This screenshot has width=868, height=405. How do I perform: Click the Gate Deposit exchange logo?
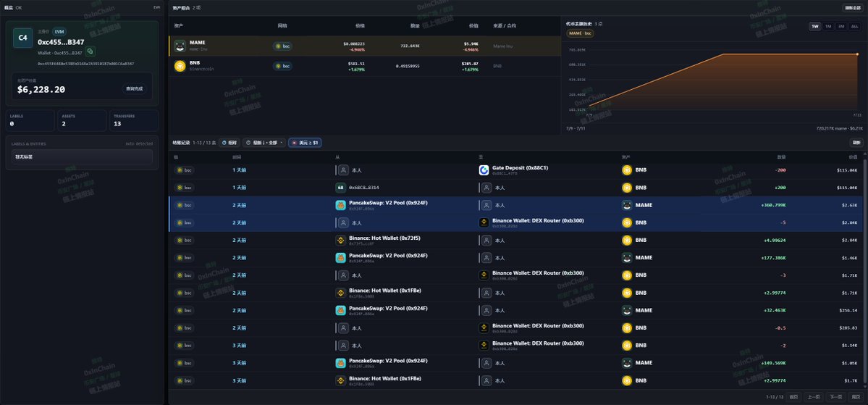click(x=484, y=170)
